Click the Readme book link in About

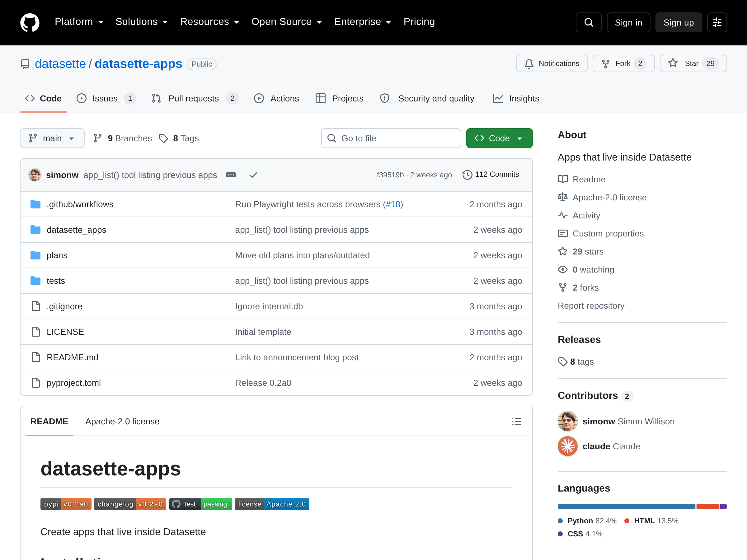point(581,179)
